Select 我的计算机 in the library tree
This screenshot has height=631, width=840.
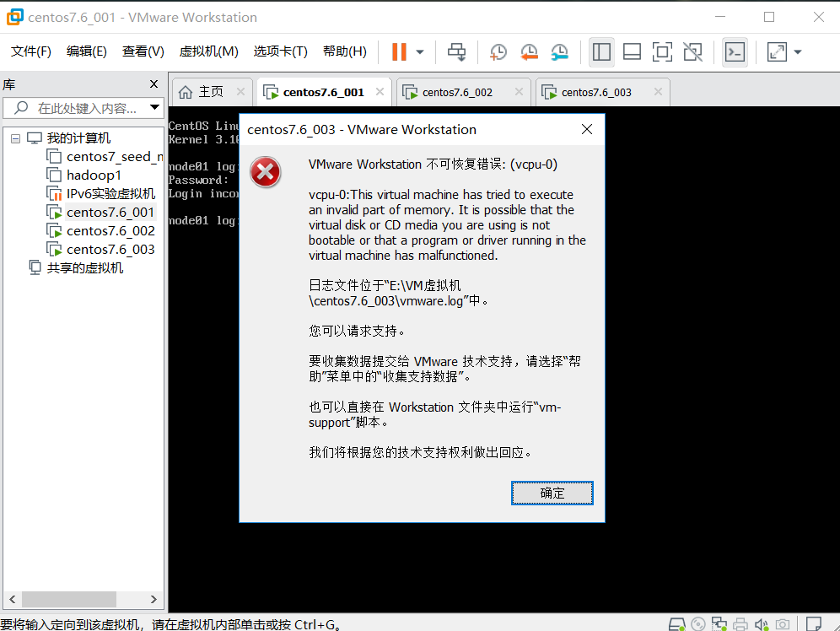point(78,138)
